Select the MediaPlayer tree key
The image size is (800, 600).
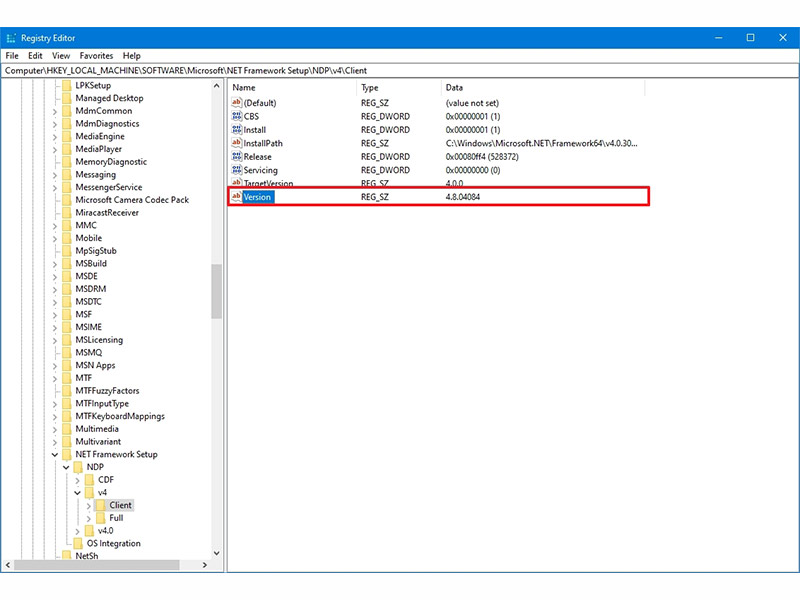[x=98, y=149]
